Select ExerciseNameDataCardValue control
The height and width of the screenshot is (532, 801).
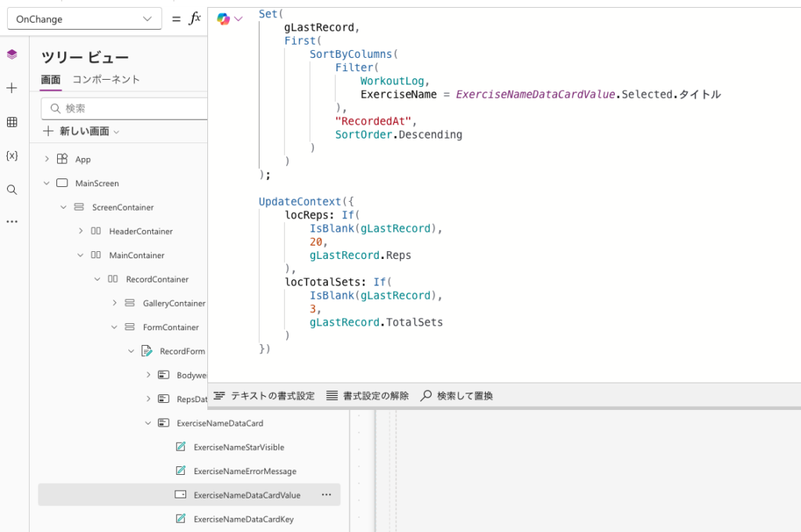click(x=246, y=496)
